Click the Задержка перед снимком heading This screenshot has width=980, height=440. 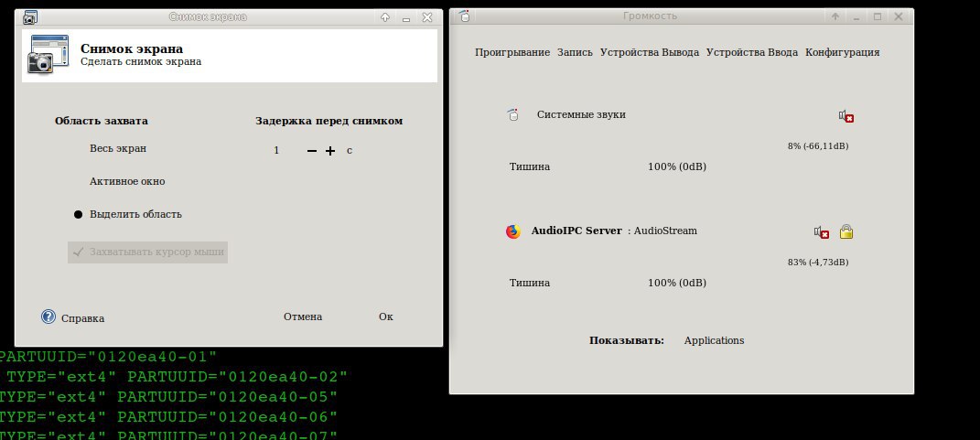(328, 122)
